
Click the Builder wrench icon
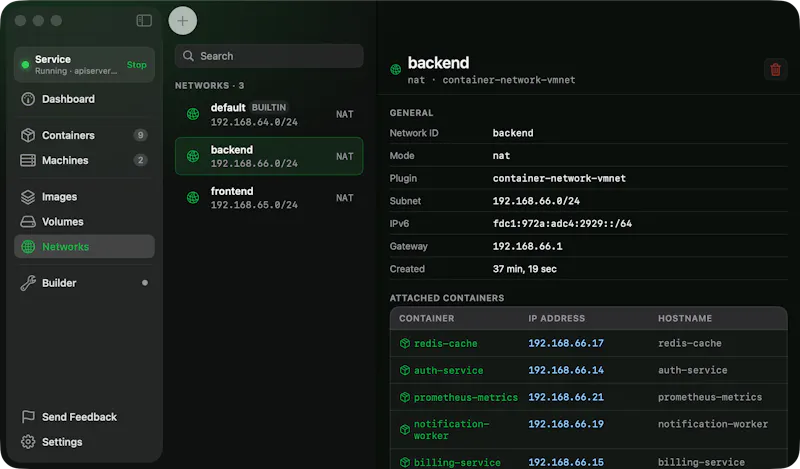pyautogui.click(x=28, y=283)
